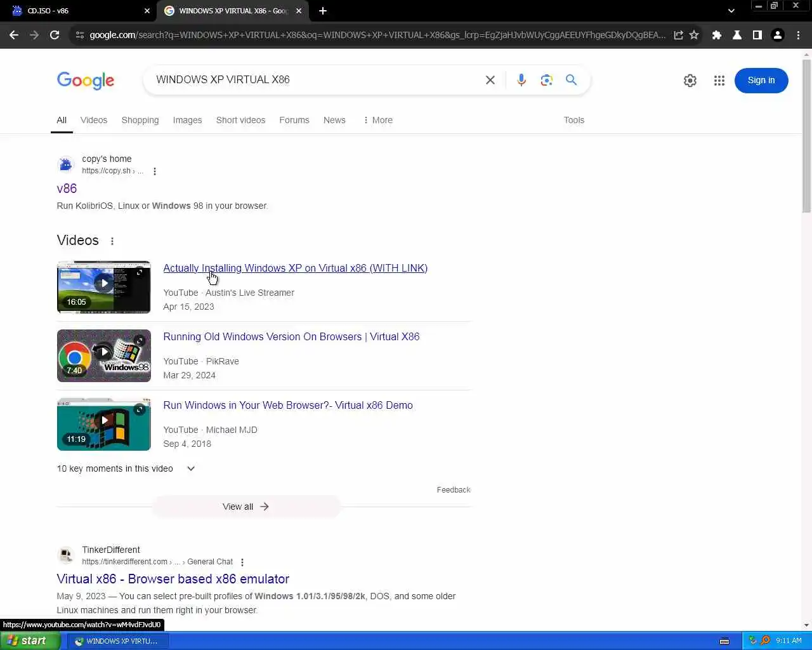812x650 pixels.
Task: Close the CD.ISO - v86 tab
Action: coord(147,11)
